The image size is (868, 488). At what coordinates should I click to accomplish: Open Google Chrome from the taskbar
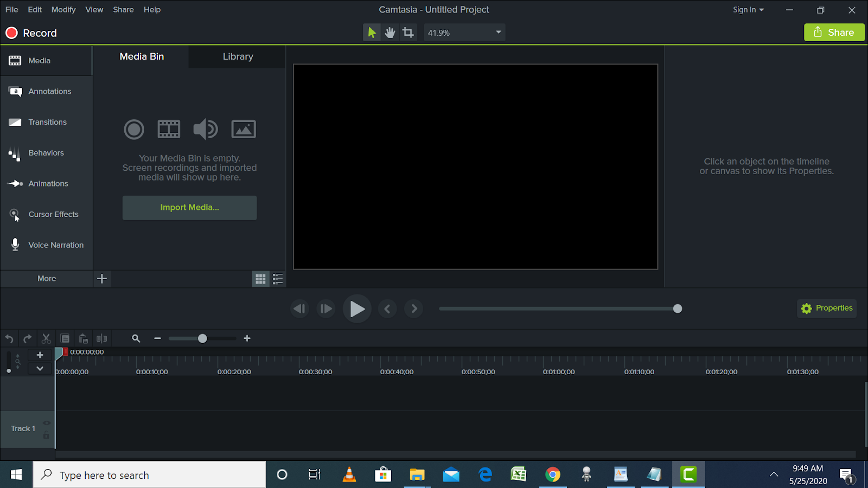(553, 475)
